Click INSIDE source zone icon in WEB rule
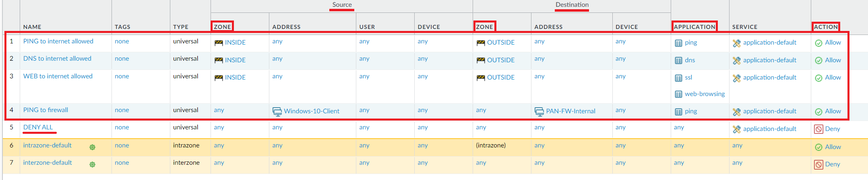The image size is (868, 180). (219, 78)
